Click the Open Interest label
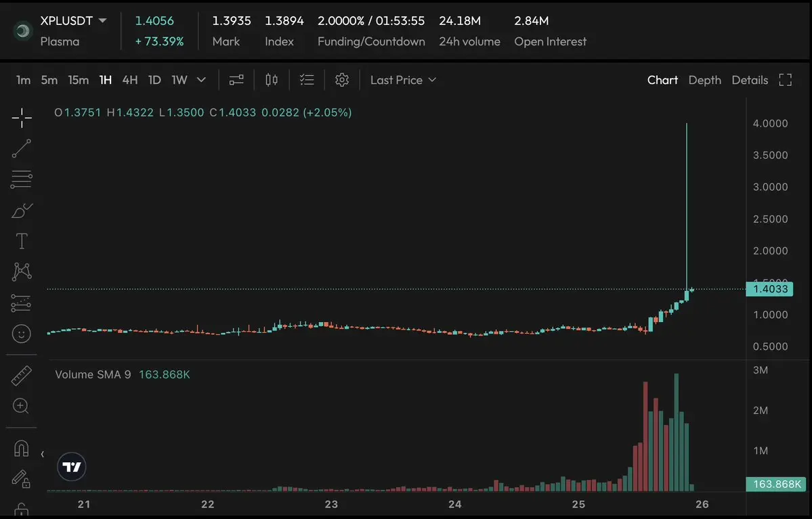The width and height of the screenshot is (812, 519). click(x=550, y=41)
